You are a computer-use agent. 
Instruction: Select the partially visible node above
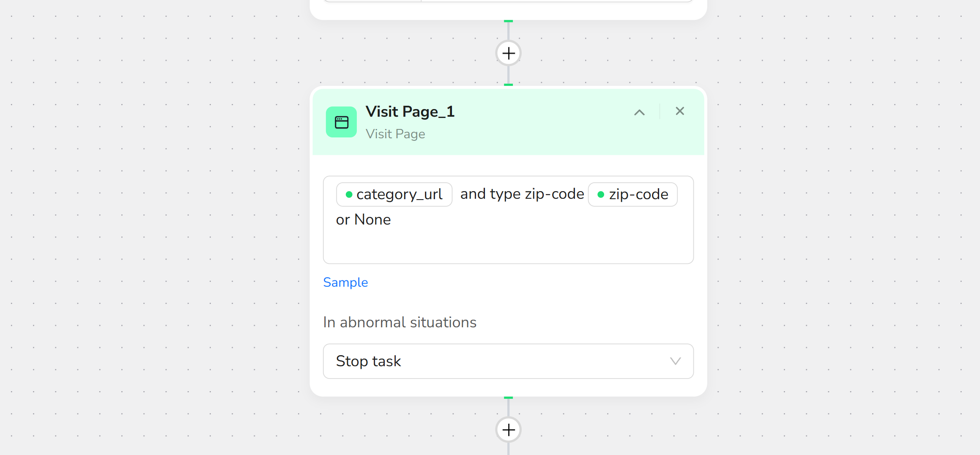coord(508,9)
